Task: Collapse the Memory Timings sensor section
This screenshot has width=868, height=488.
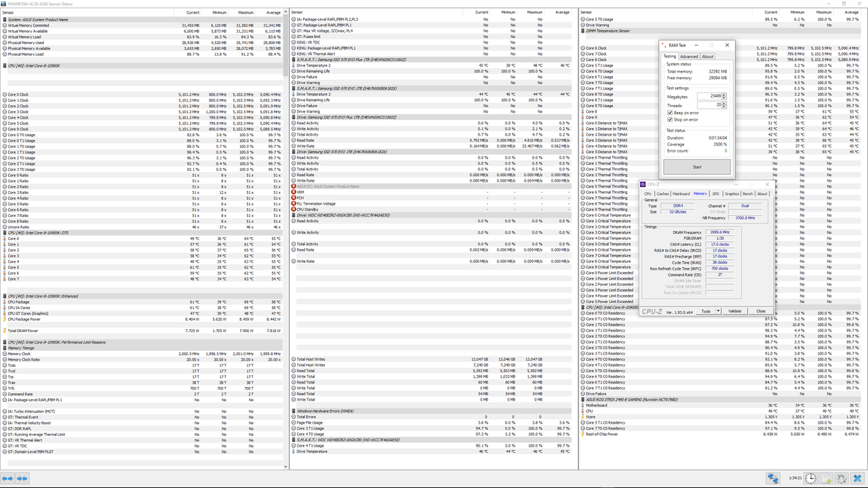Action: coord(5,347)
